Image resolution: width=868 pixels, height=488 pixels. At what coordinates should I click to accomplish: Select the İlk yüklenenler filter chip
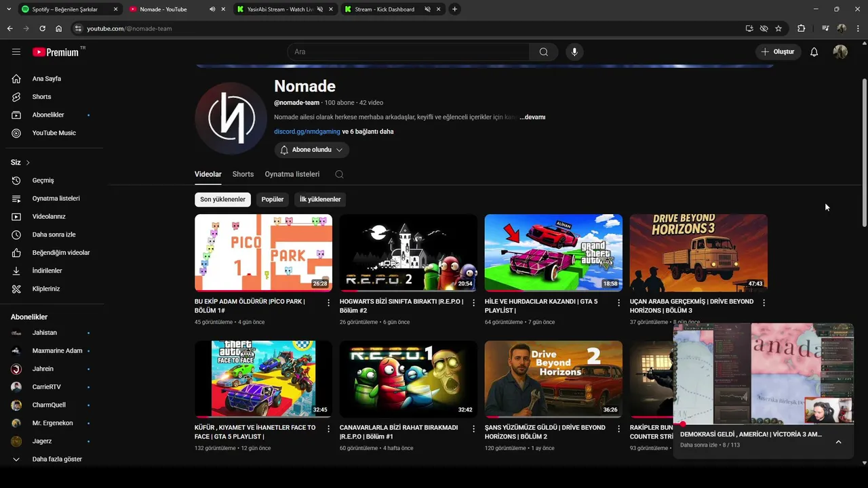(x=320, y=199)
